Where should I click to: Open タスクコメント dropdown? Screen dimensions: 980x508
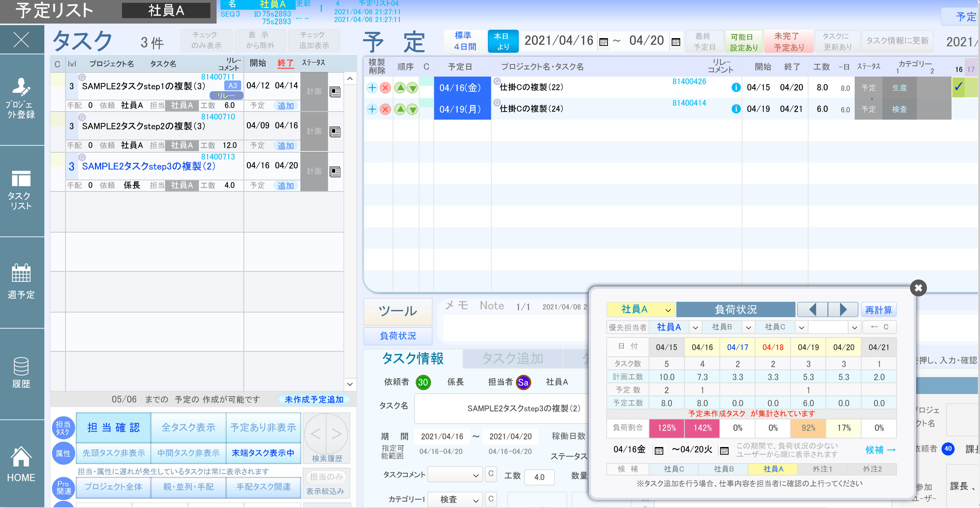point(455,475)
